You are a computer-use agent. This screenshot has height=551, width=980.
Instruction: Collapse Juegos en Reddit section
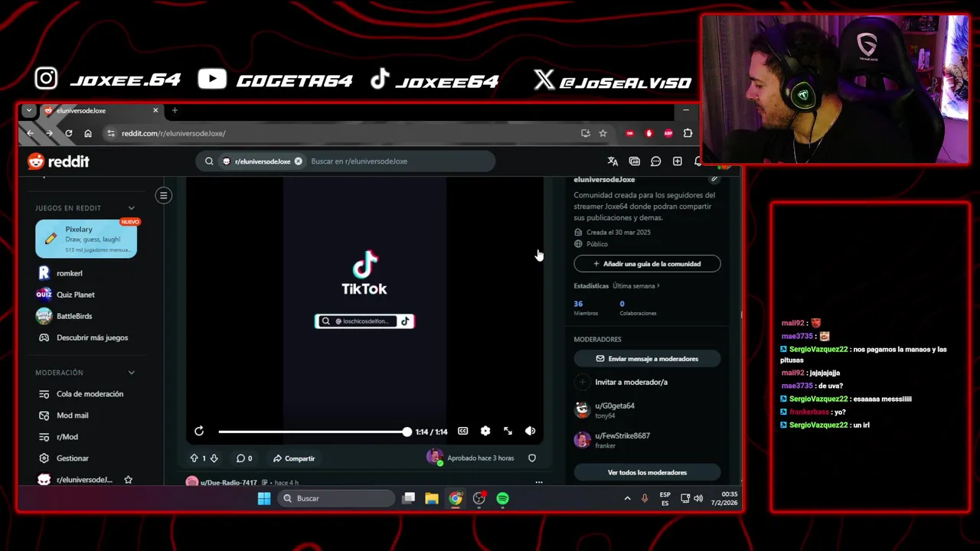pyautogui.click(x=132, y=208)
